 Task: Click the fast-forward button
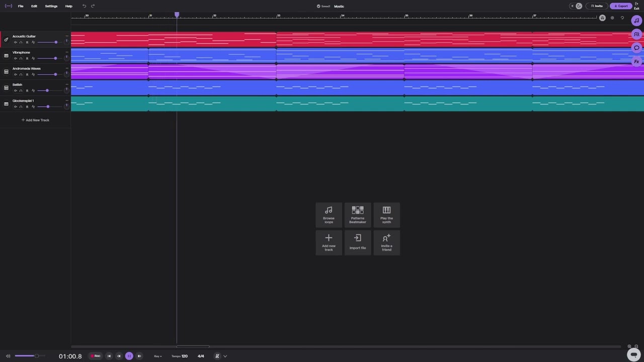click(x=139, y=356)
